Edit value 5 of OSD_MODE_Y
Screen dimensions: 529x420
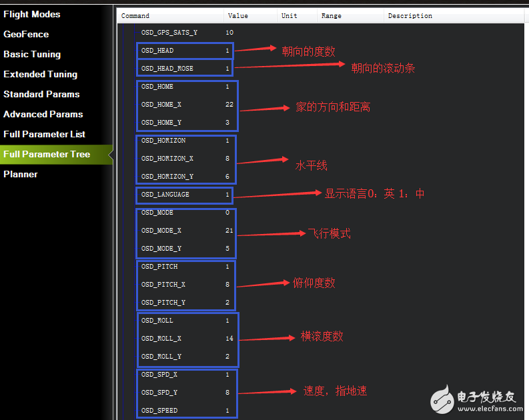point(227,249)
